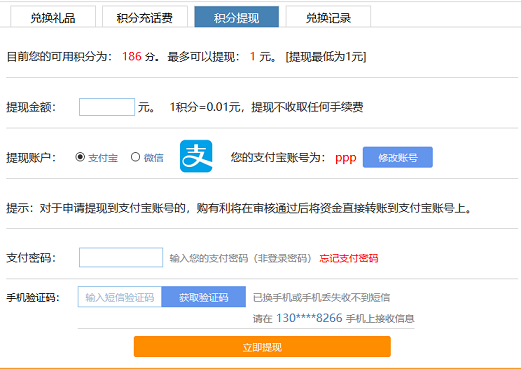This screenshot has width=521, height=369.
Task: Click the 微信 label text
Action: [154, 158]
